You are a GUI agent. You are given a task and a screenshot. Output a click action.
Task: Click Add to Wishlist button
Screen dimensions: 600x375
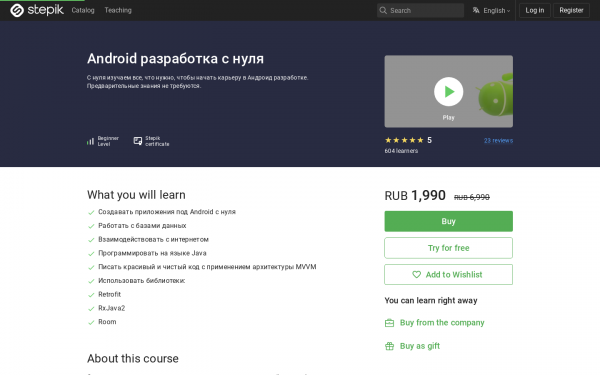click(x=448, y=274)
